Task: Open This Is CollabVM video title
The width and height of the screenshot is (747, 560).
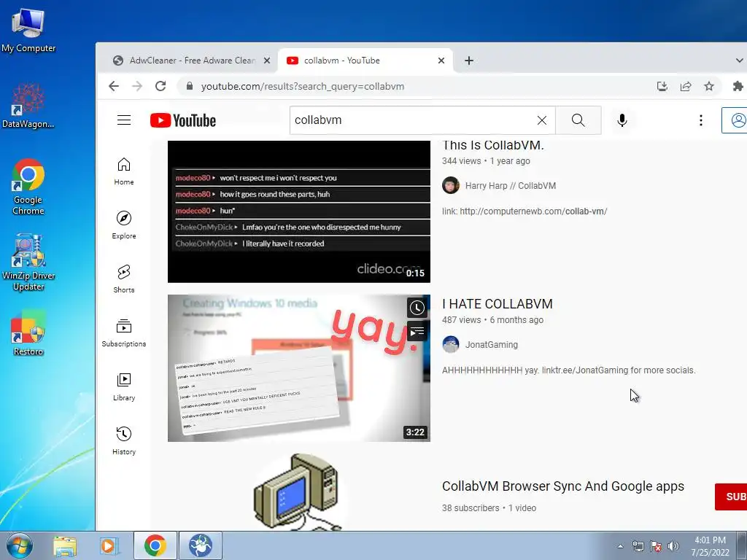Action: click(x=493, y=145)
